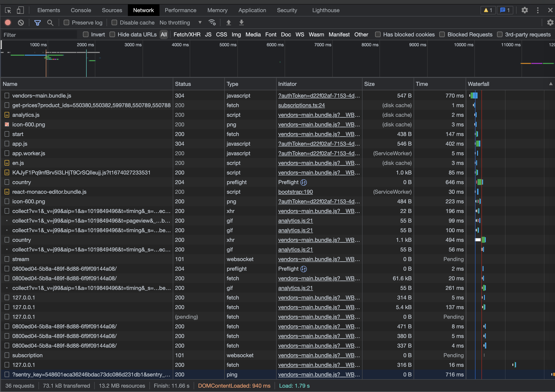Open the Performance tab
This screenshot has width=555, height=392.
pyautogui.click(x=180, y=10)
